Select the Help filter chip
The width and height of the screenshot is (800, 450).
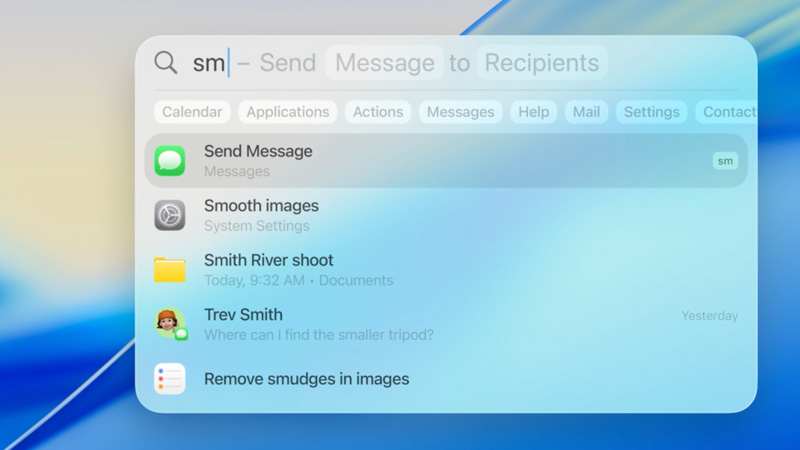[534, 112]
